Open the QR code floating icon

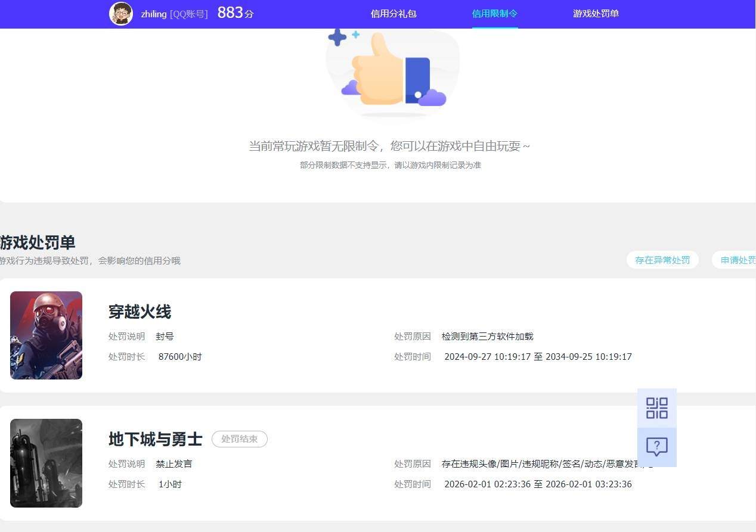click(x=656, y=408)
